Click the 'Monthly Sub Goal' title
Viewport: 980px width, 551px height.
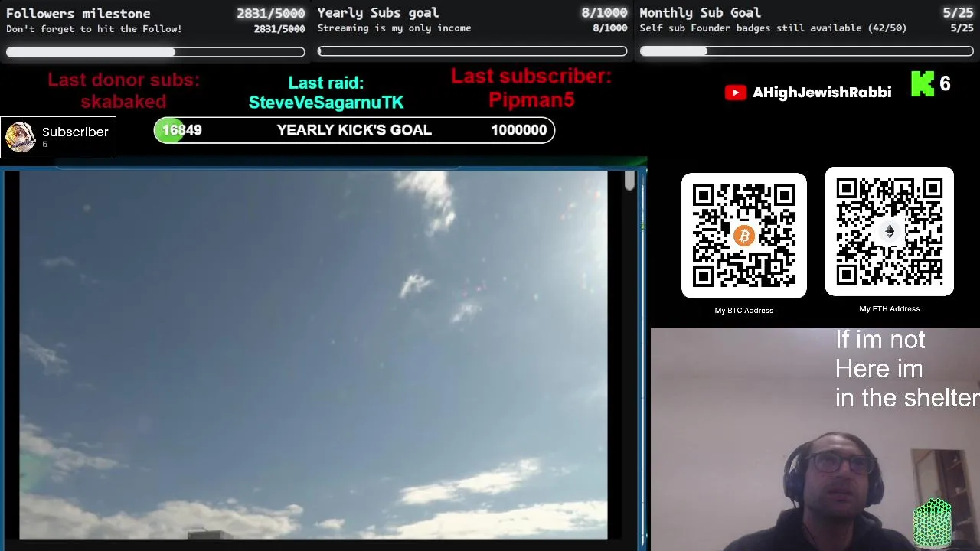pyautogui.click(x=700, y=12)
